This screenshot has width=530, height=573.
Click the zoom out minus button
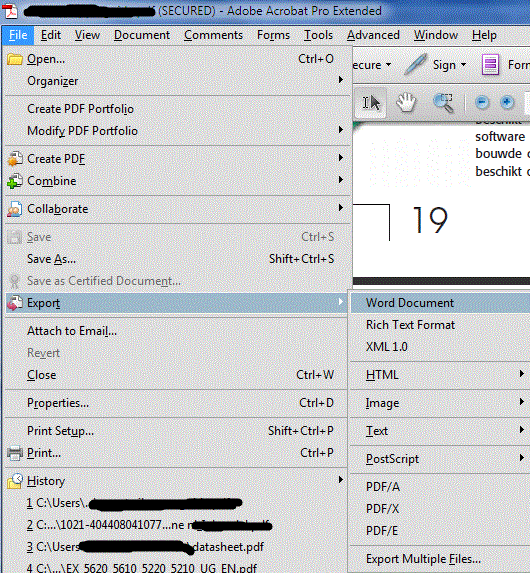(482, 102)
